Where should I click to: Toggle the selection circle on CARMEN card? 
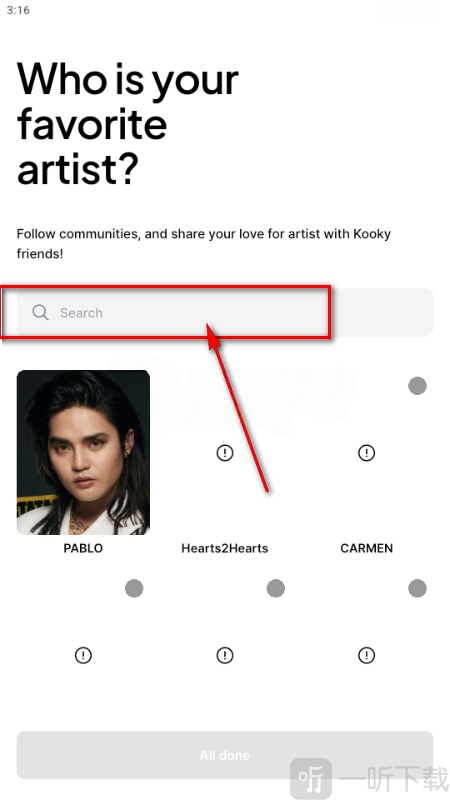417,386
